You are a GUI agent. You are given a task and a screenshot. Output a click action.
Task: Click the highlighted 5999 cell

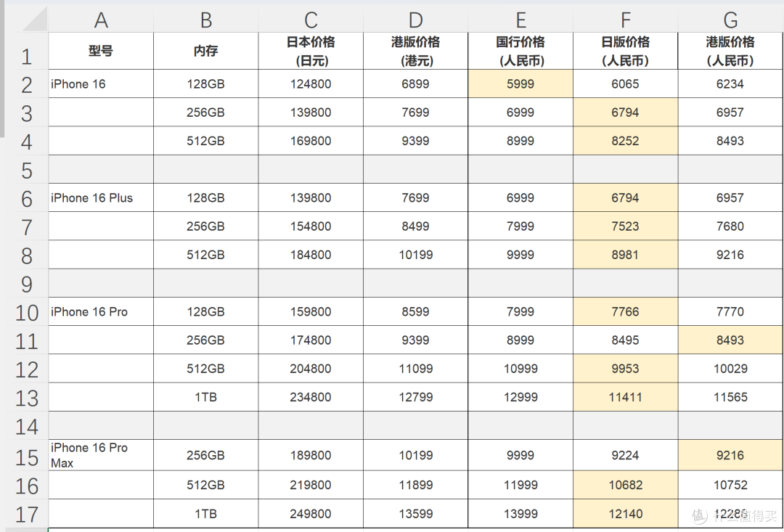(x=520, y=84)
